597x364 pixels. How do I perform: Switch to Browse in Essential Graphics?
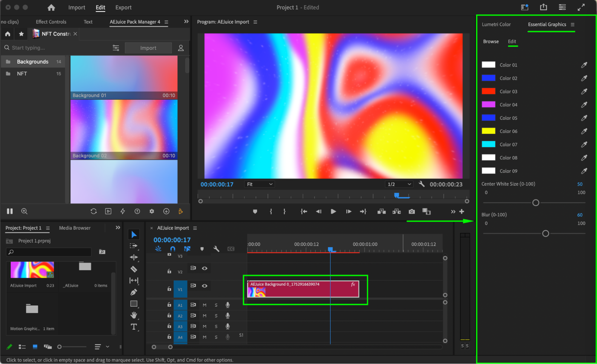pos(491,42)
